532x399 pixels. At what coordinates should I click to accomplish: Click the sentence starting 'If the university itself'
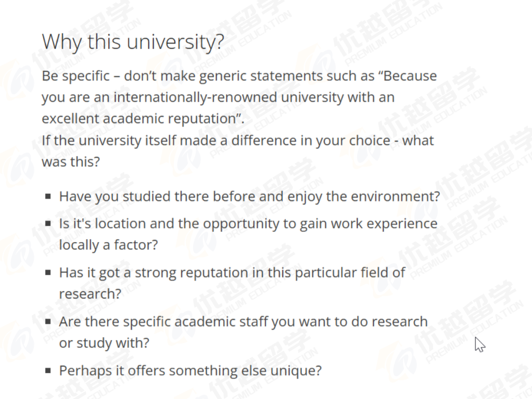(x=237, y=151)
